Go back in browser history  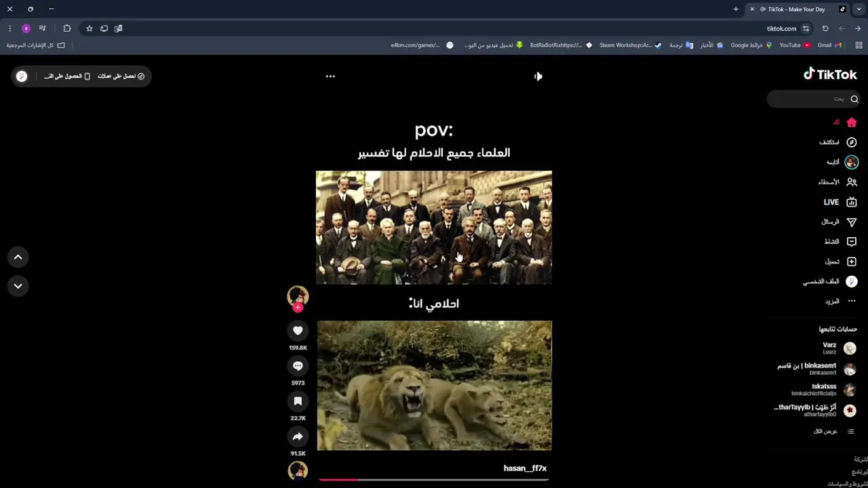[x=858, y=28]
